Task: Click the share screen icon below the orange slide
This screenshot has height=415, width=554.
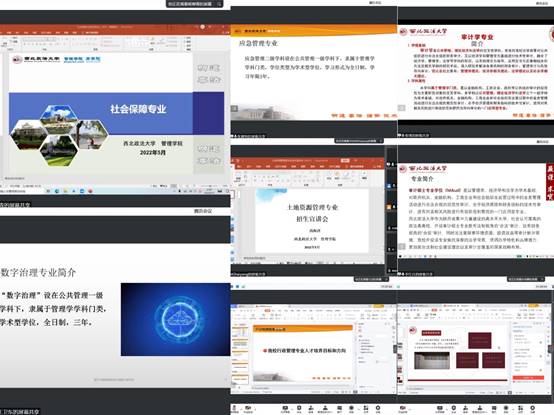Action: 285,409
